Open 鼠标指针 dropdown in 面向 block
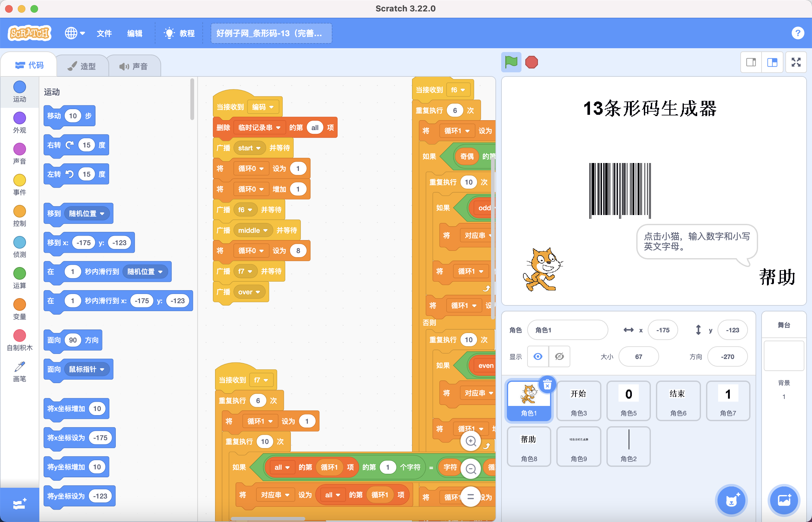 (x=87, y=369)
